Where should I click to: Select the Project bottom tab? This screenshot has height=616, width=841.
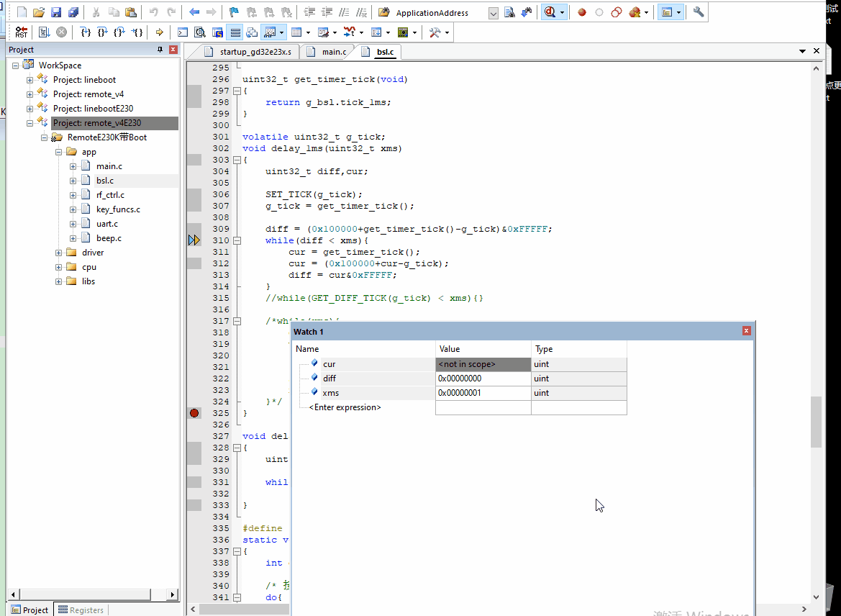(30, 610)
